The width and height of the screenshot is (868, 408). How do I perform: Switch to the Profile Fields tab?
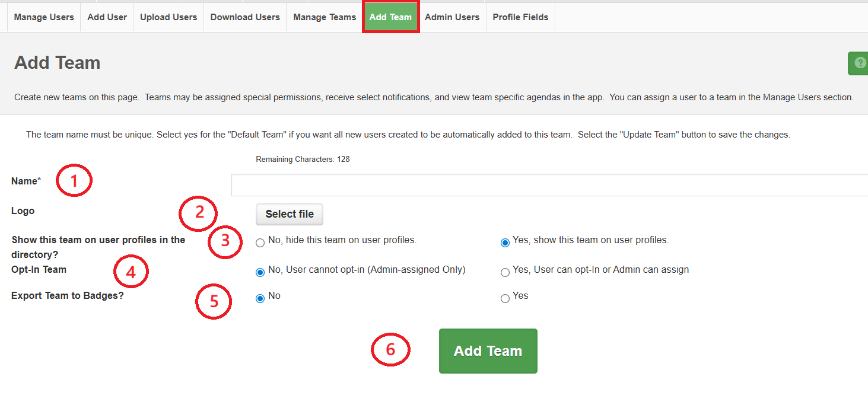click(520, 17)
